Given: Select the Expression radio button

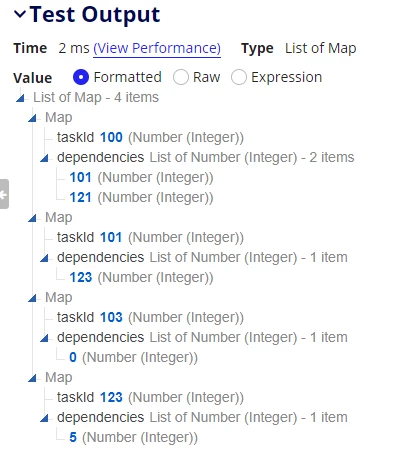Looking at the screenshot, I should (x=239, y=77).
